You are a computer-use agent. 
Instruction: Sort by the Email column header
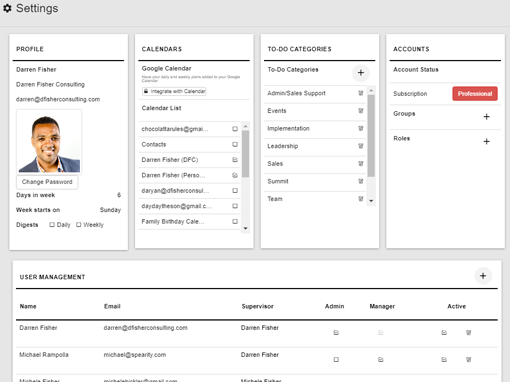point(112,306)
